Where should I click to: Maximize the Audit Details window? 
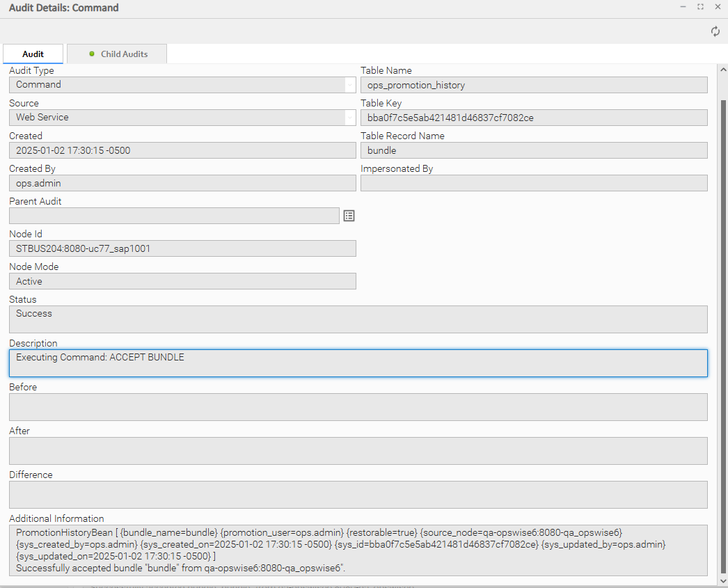pos(700,7)
